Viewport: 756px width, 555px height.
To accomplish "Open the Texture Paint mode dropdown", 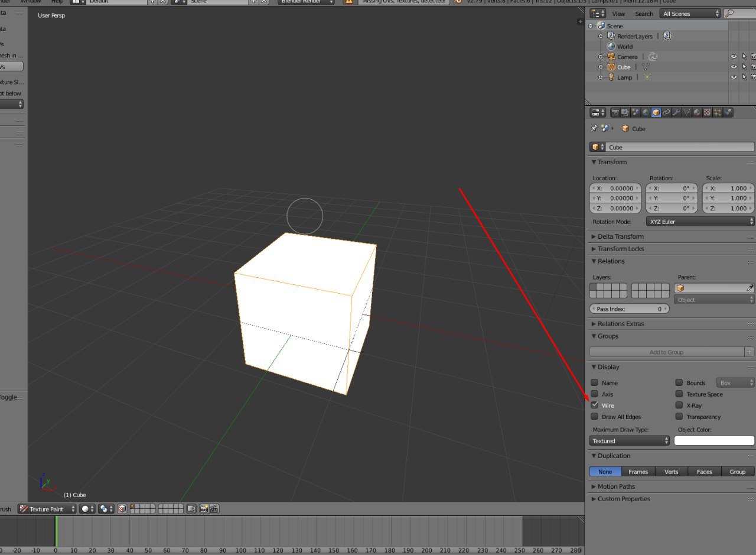I will [x=47, y=509].
